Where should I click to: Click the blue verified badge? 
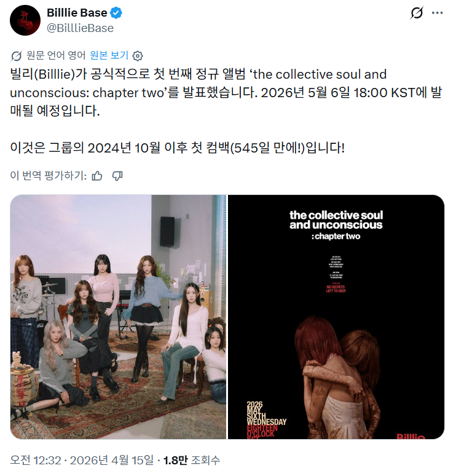click(116, 13)
